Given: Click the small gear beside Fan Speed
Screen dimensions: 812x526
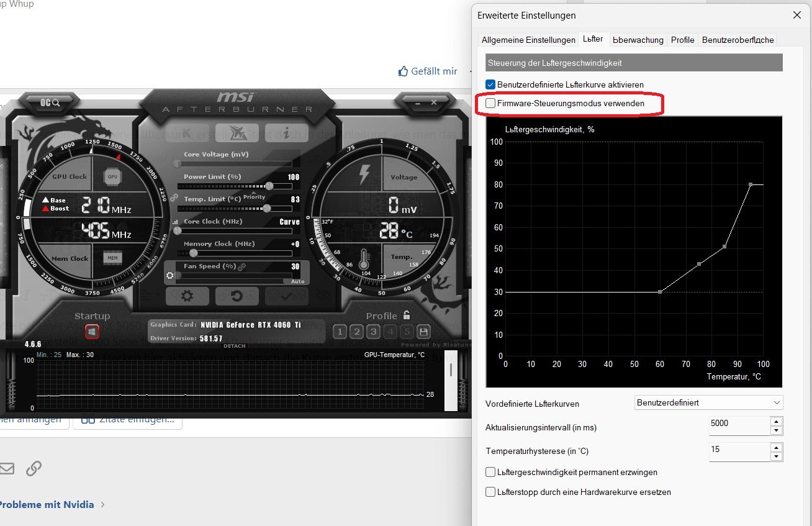Looking at the screenshot, I should pos(169,275).
